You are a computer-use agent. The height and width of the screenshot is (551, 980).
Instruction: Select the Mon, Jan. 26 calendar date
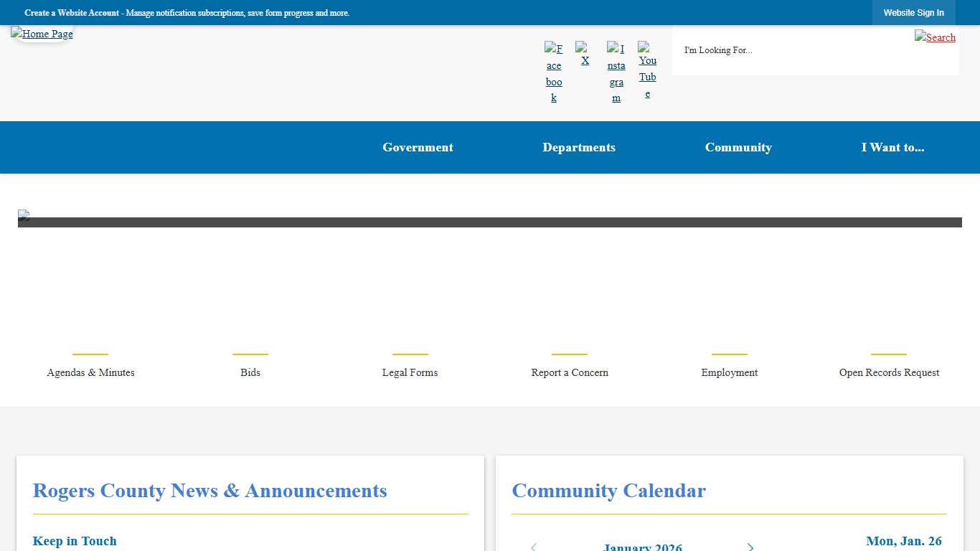click(x=903, y=541)
